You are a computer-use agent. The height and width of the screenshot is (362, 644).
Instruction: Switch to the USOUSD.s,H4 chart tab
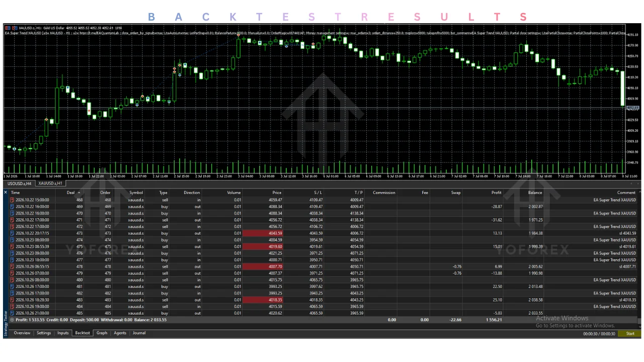[19, 184]
